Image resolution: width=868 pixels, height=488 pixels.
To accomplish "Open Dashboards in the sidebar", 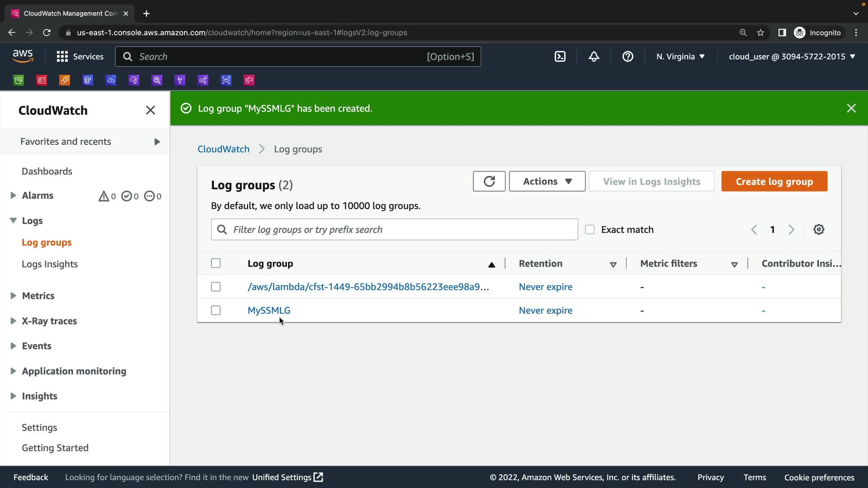I will pyautogui.click(x=47, y=171).
